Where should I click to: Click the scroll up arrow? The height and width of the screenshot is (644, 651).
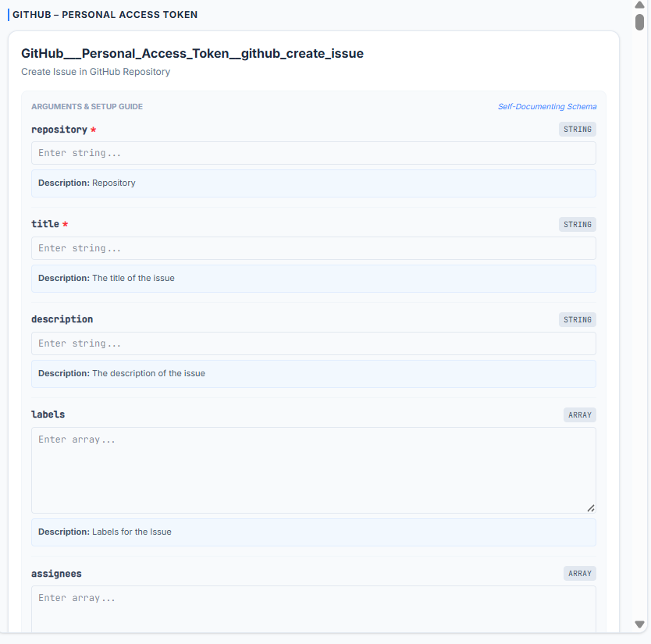pyautogui.click(x=639, y=5)
